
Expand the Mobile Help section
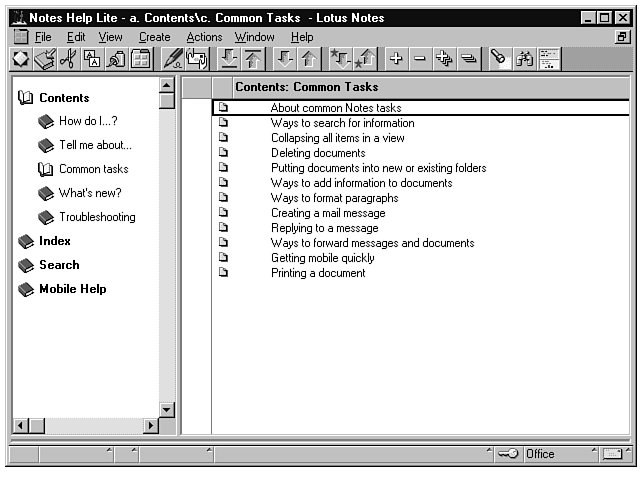tap(27, 289)
